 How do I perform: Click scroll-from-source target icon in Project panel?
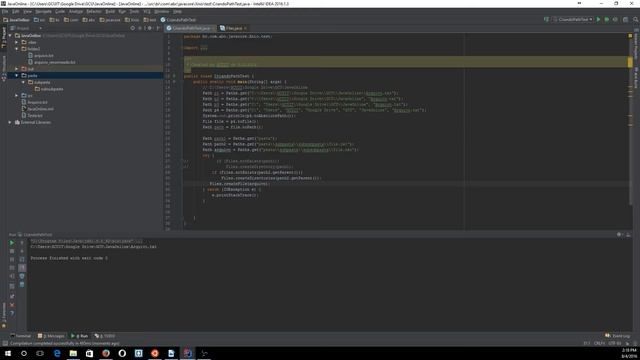tap(132, 28)
